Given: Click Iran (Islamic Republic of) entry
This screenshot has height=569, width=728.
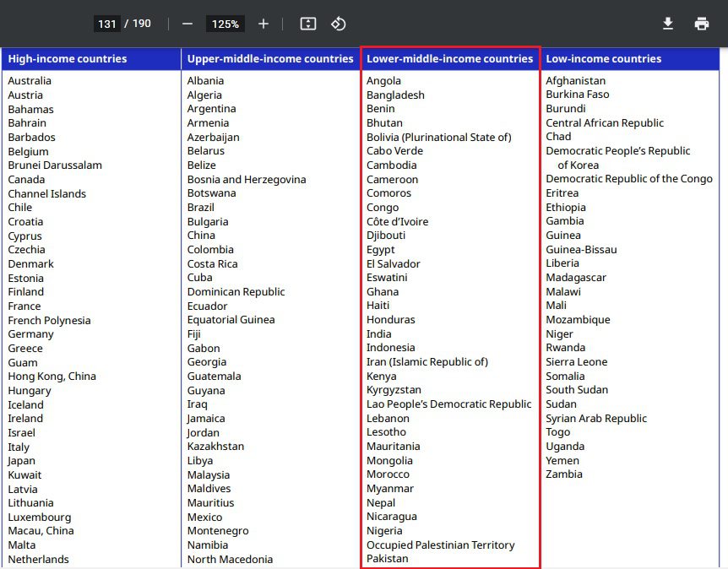Looking at the screenshot, I should tap(427, 362).
